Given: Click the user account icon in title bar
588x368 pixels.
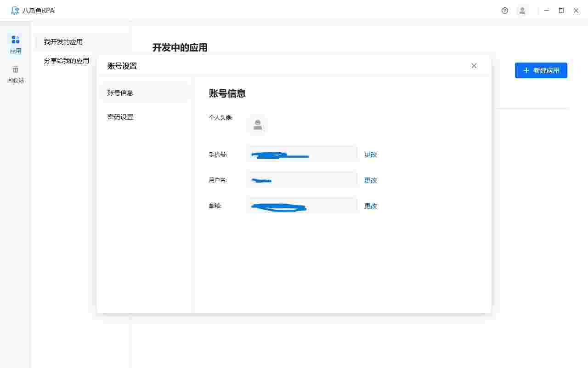Looking at the screenshot, I should pyautogui.click(x=522, y=11).
